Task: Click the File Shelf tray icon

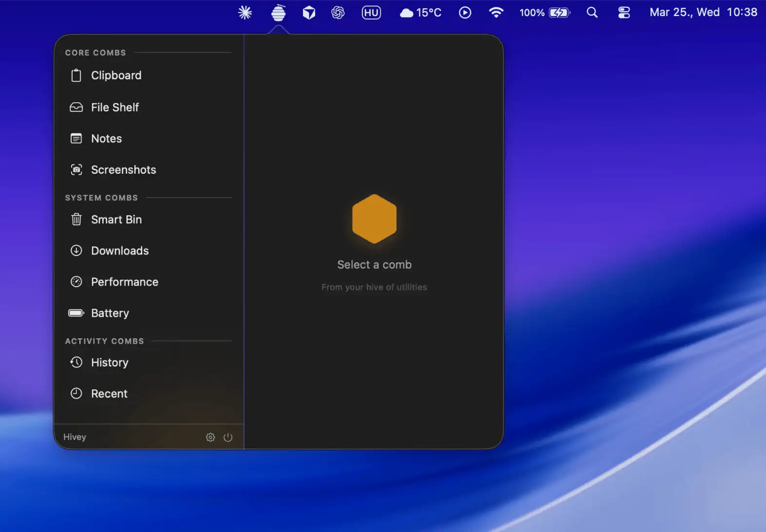Action: pyautogui.click(x=76, y=108)
